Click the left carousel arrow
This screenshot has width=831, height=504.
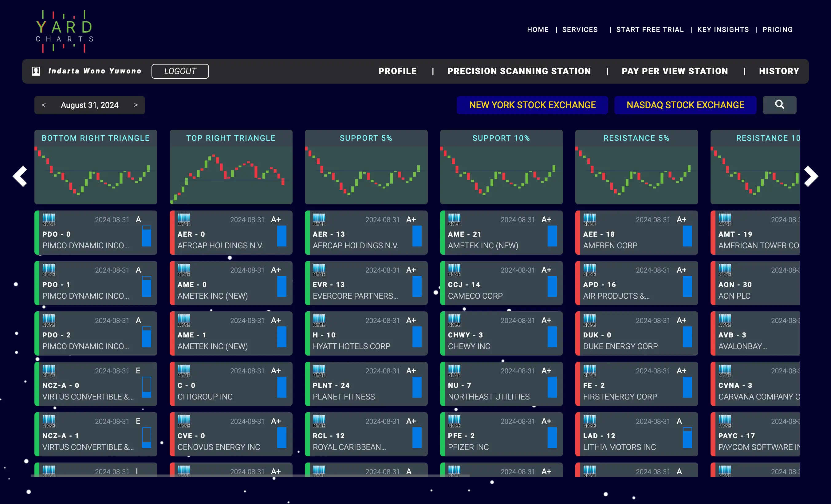20,176
